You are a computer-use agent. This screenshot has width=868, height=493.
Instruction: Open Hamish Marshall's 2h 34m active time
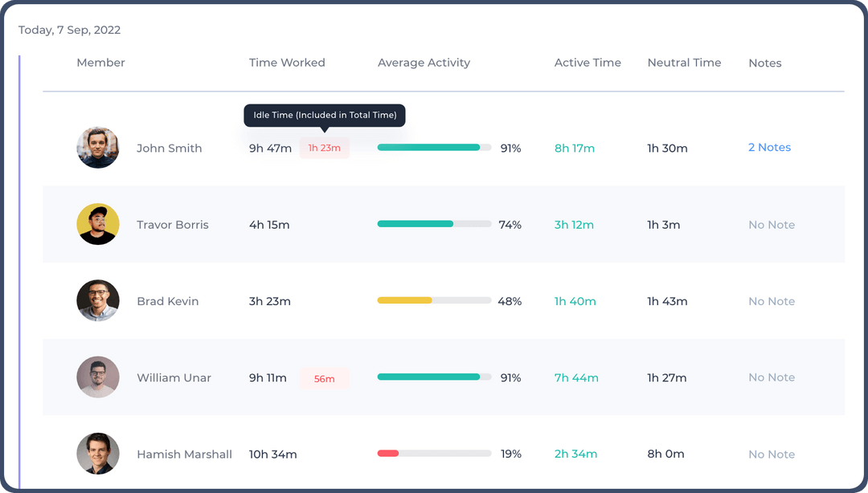click(575, 454)
